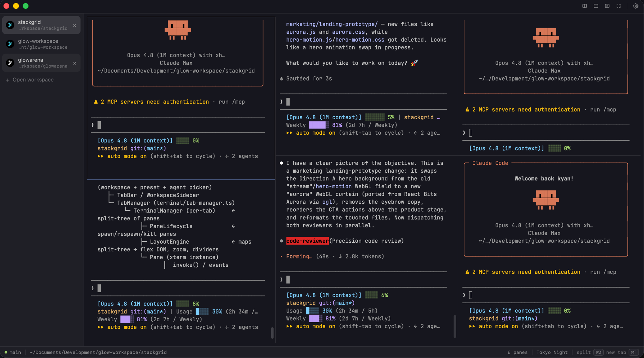Click the green main branch dot in status bar
Screen dimensions: 644x358
pyautogui.click(x=6, y=352)
